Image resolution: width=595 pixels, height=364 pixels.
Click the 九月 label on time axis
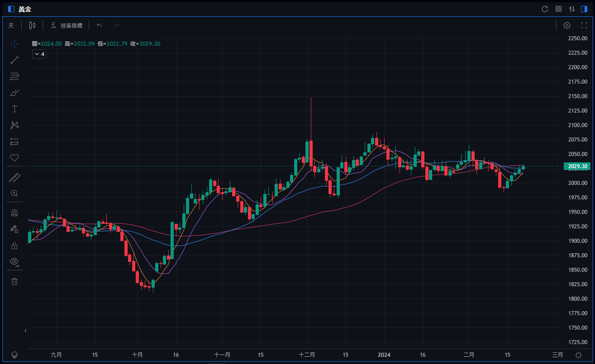tap(57, 355)
